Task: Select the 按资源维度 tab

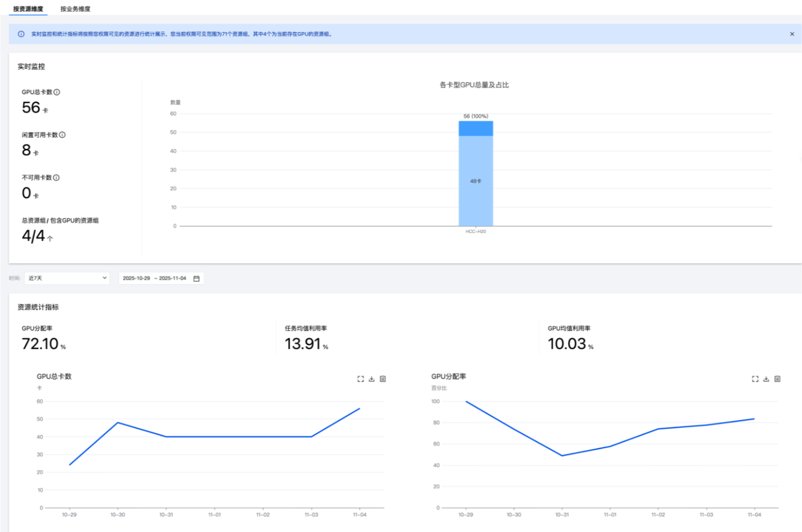Action: [x=28, y=9]
